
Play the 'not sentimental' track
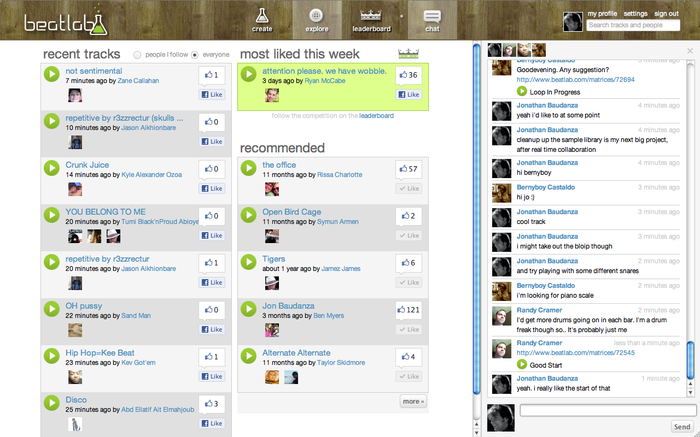tap(52, 76)
